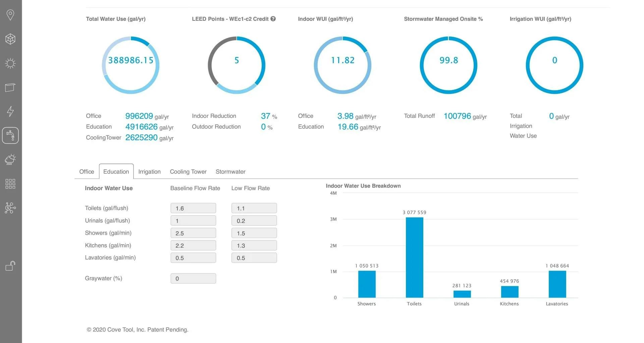Click the Lavatories bar in the chart
Screen dimensions: 644x343
[x=557, y=284]
